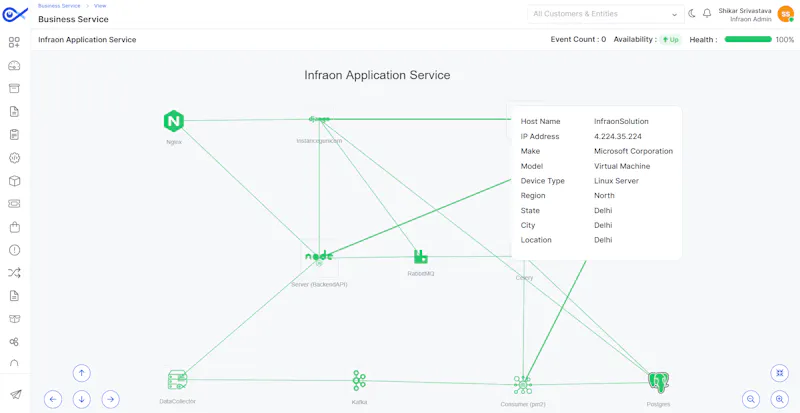Open All Customers & Entities dropdown
This screenshot has width=800, height=413.
(x=606, y=14)
